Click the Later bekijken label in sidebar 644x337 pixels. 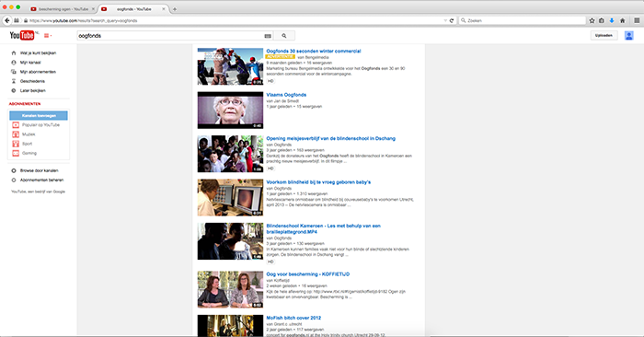tap(33, 90)
